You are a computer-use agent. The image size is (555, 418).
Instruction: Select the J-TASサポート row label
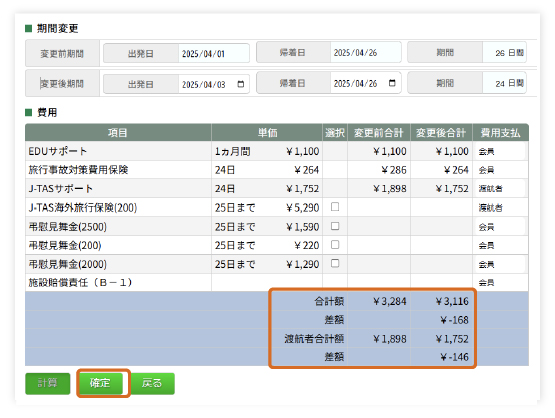61,189
